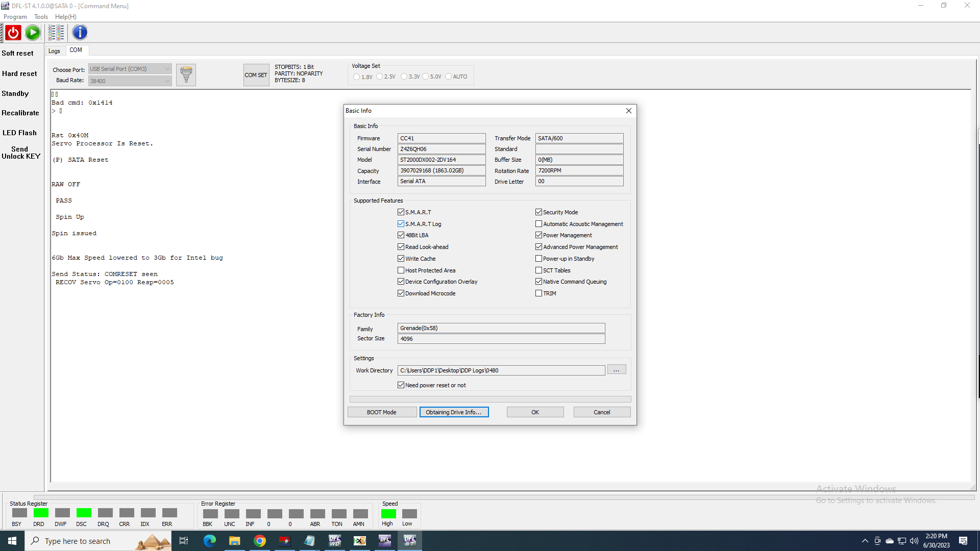
Task: Click the Cancel button
Action: (602, 412)
